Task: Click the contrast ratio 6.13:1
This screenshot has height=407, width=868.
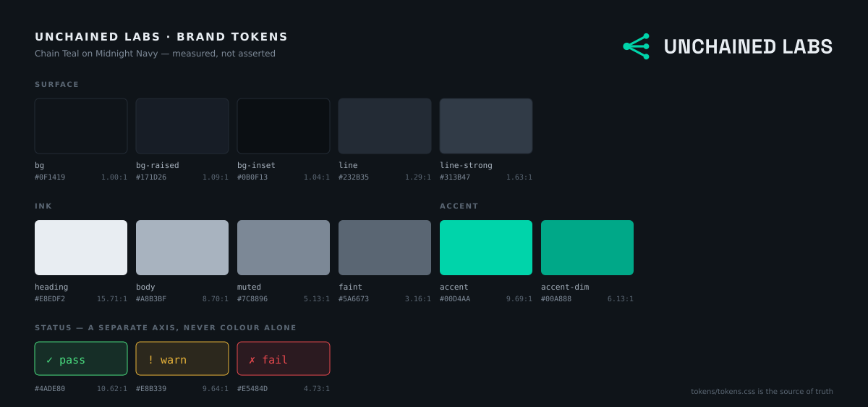Action: coord(621,299)
